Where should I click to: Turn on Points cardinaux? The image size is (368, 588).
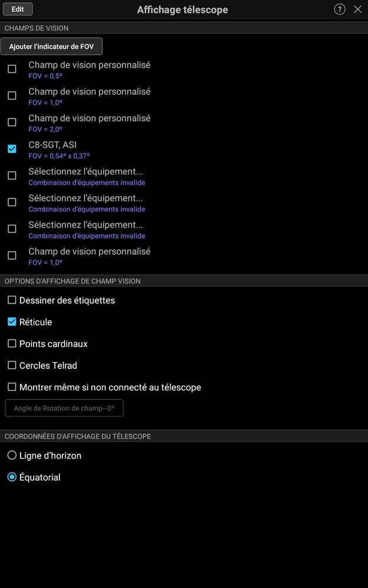[11, 343]
